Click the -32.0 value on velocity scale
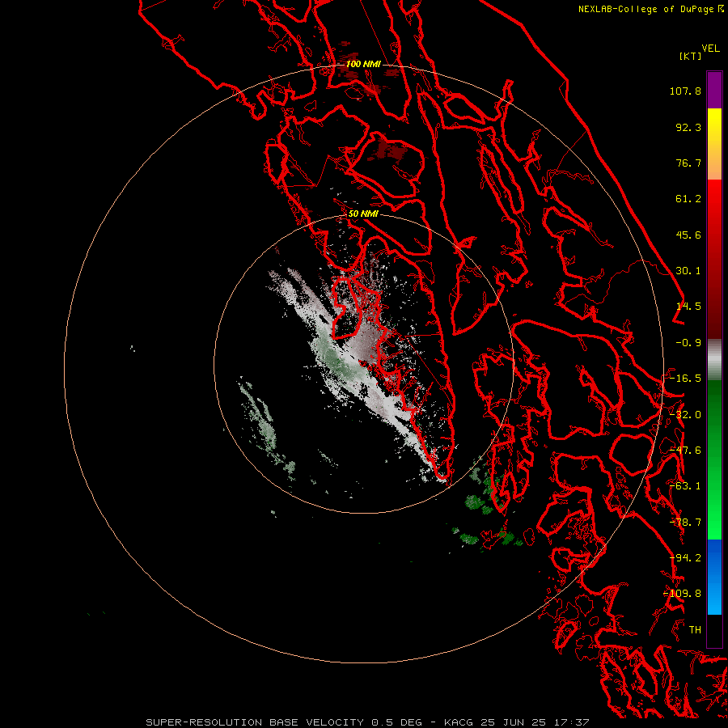The height and width of the screenshot is (728, 728). tap(685, 415)
